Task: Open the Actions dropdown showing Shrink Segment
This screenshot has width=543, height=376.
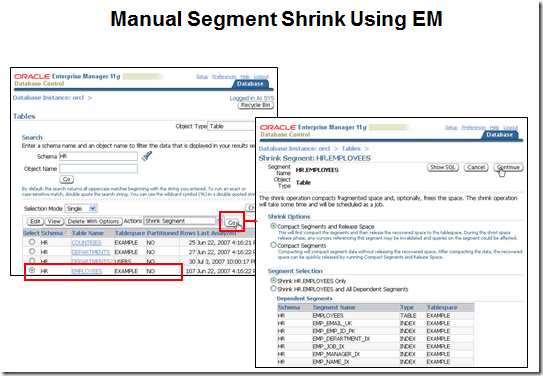Action: (x=183, y=221)
